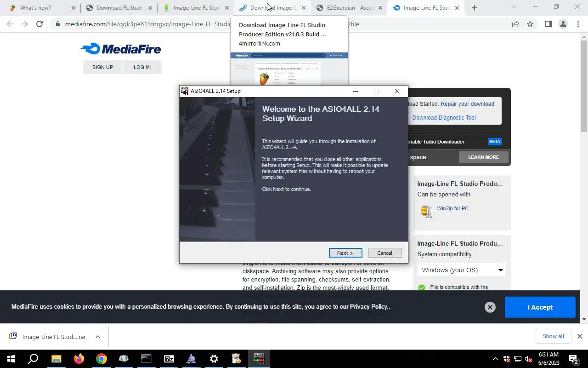Screen dimensions: 588x368
Task: Click the Chrome icon in the taskbar
Action: pyautogui.click(x=101, y=359)
